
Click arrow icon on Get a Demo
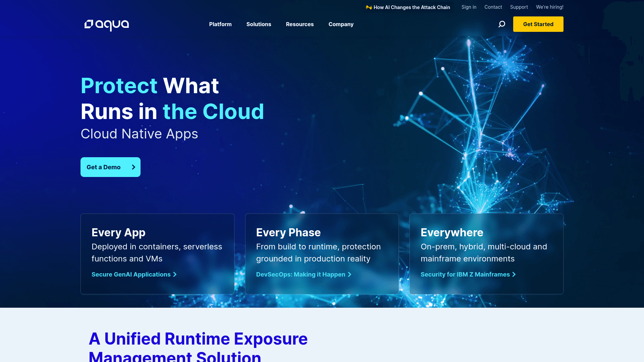point(133,167)
